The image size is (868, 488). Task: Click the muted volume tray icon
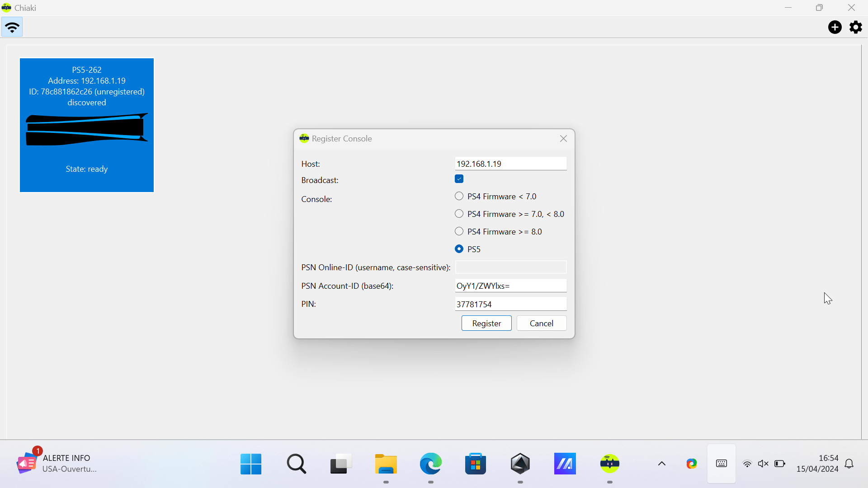click(763, 464)
